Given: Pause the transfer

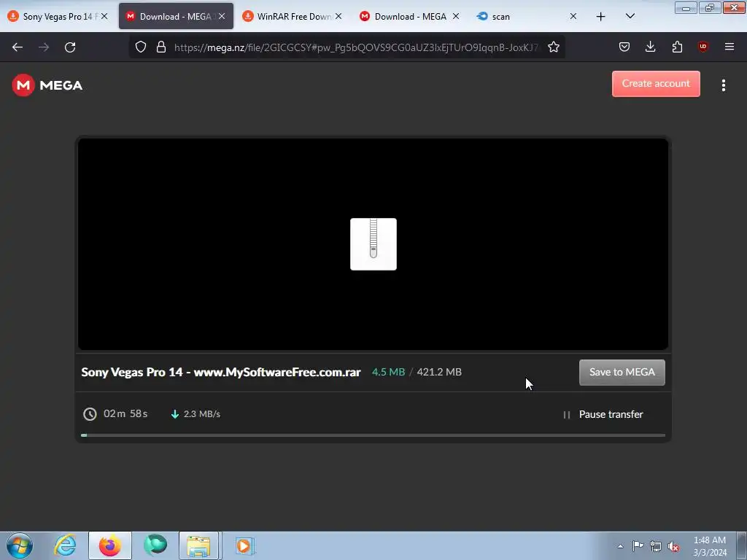Looking at the screenshot, I should 603,414.
